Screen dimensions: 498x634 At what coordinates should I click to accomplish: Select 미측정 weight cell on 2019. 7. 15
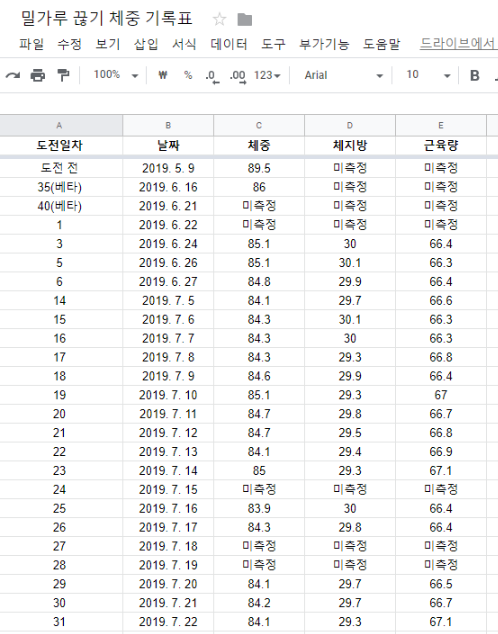pos(259,490)
